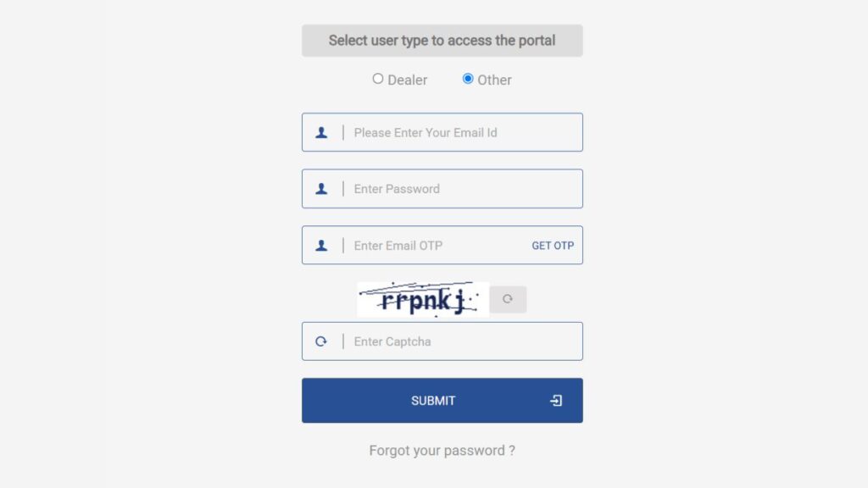Viewport: 868px width, 488px height.
Task: Click the SUBMIT button
Action: point(442,401)
